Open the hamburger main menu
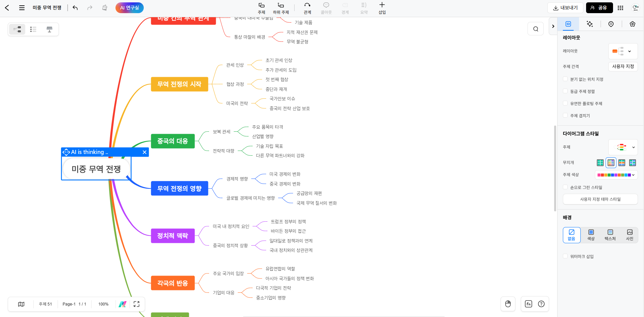This screenshot has width=644, height=317. coord(22,8)
